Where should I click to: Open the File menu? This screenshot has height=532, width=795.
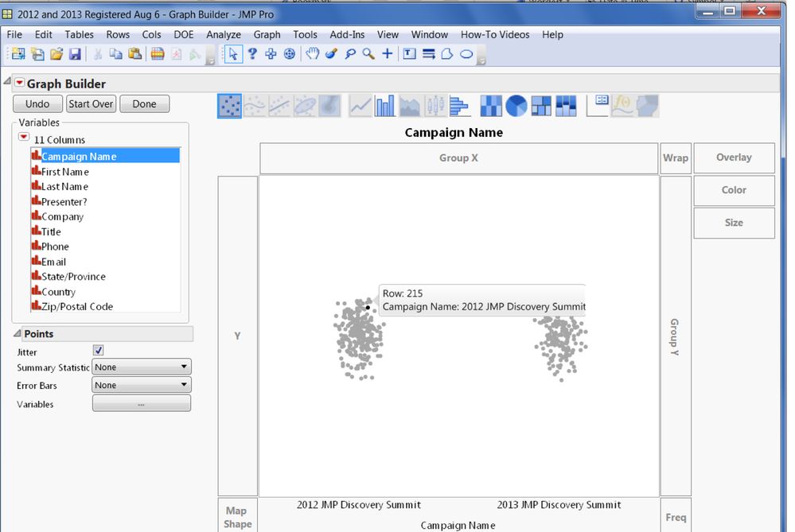click(x=14, y=34)
